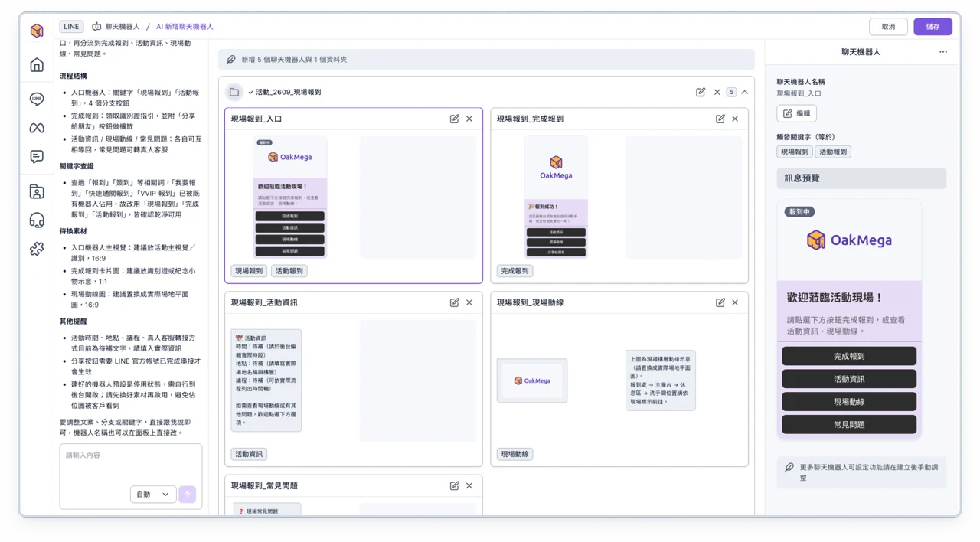Click the 常見問題 button in the message preview
Image resolution: width=980 pixels, height=542 pixels.
pyautogui.click(x=849, y=424)
